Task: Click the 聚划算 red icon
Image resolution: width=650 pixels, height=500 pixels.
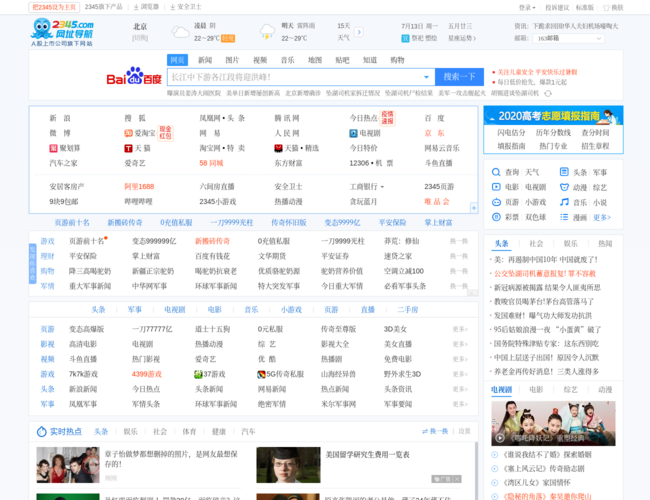Action: [53, 148]
